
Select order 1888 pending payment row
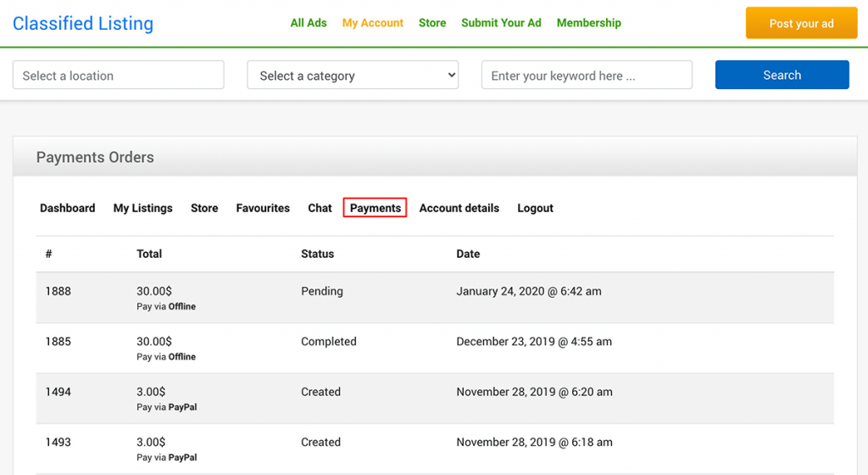click(x=435, y=298)
